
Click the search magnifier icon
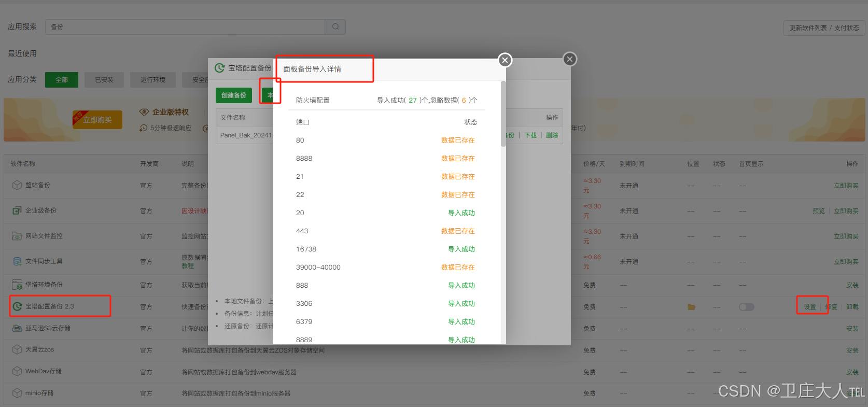pos(335,27)
